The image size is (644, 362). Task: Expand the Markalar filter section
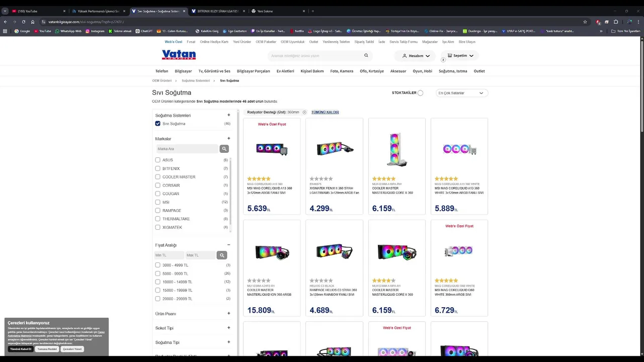click(x=228, y=138)
